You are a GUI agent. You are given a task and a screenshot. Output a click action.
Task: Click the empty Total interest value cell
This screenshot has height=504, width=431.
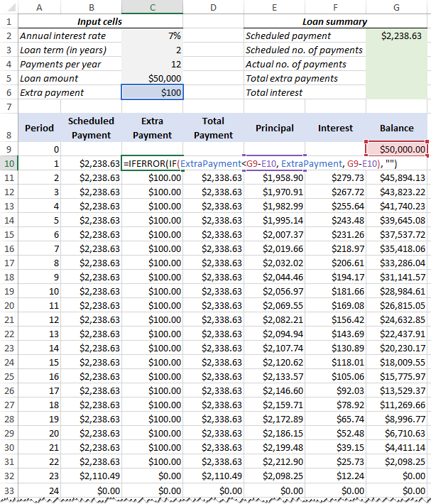(x=397, y=92)
